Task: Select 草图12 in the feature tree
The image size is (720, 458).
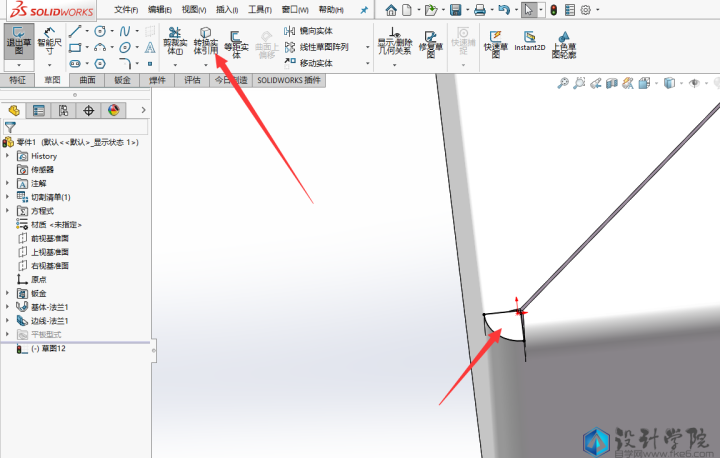Action: (48, 349)
